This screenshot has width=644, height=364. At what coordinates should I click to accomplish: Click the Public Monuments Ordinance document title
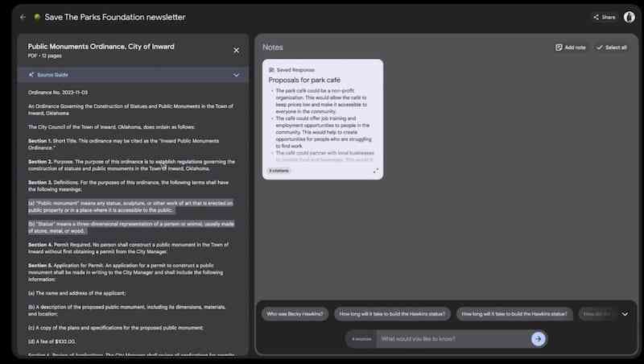(x=101, y=47)
